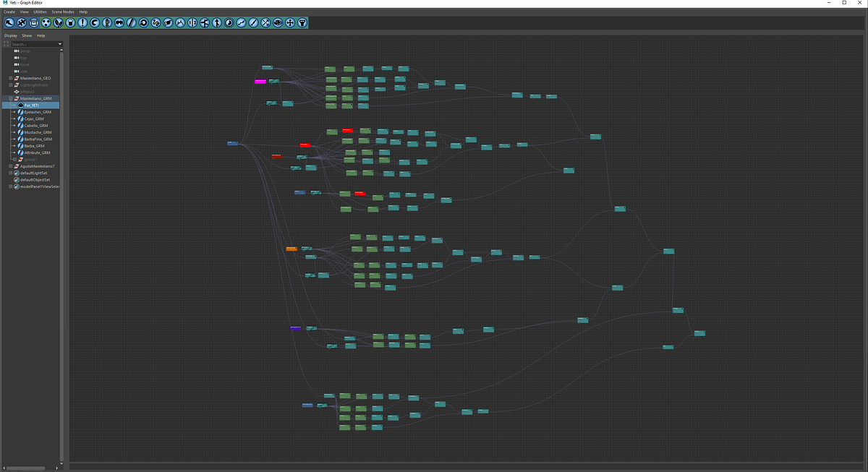This screenshot has width=868, height=472.
Task: Select the front camera in the outliner
Action: (24, 64)
